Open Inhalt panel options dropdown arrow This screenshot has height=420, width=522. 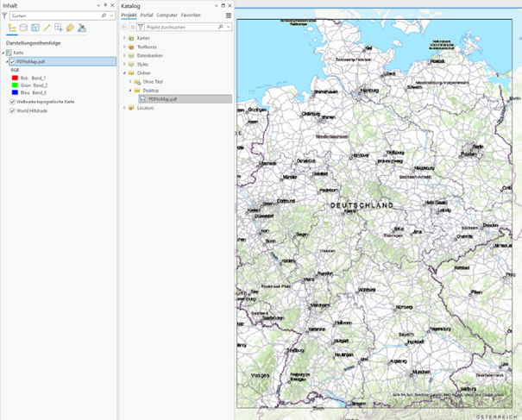point(98,5)
